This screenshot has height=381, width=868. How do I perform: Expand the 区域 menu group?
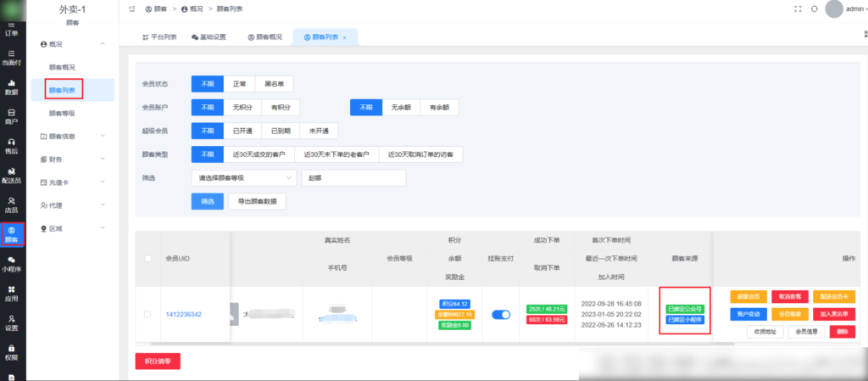tap(73, 228)
